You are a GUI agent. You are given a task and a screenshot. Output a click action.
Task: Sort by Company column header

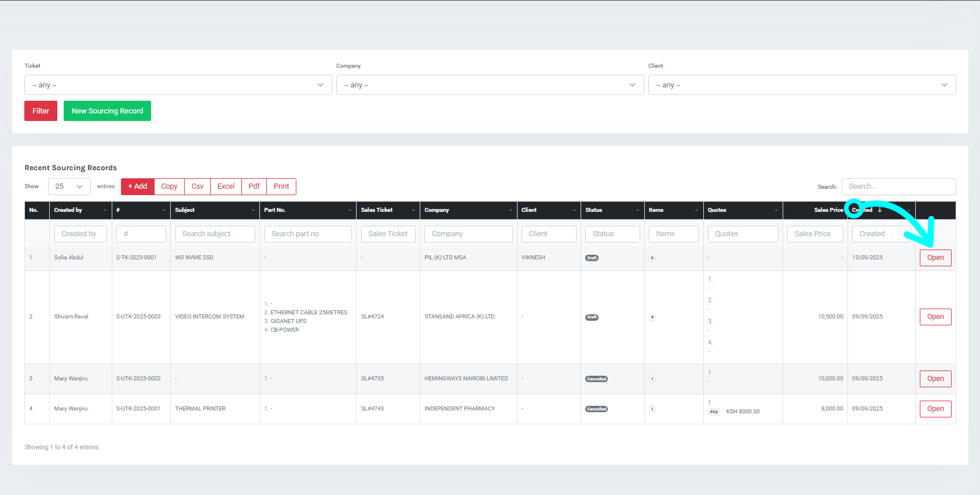[468, 210]
